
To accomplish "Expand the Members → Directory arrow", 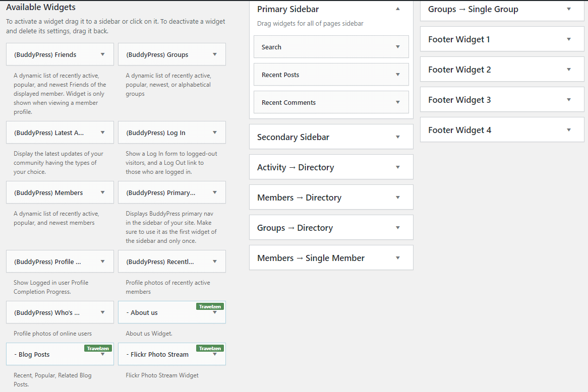I will (397, 198).
